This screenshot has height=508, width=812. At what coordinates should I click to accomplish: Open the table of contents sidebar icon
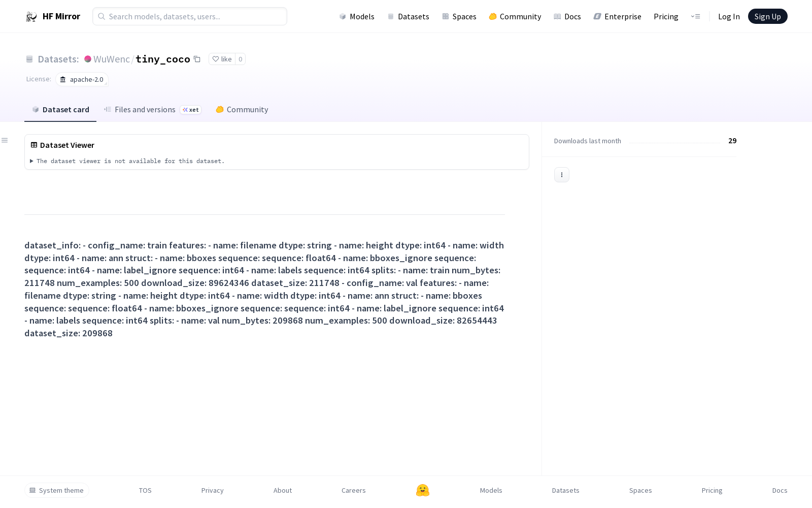[x=5, y=140]
